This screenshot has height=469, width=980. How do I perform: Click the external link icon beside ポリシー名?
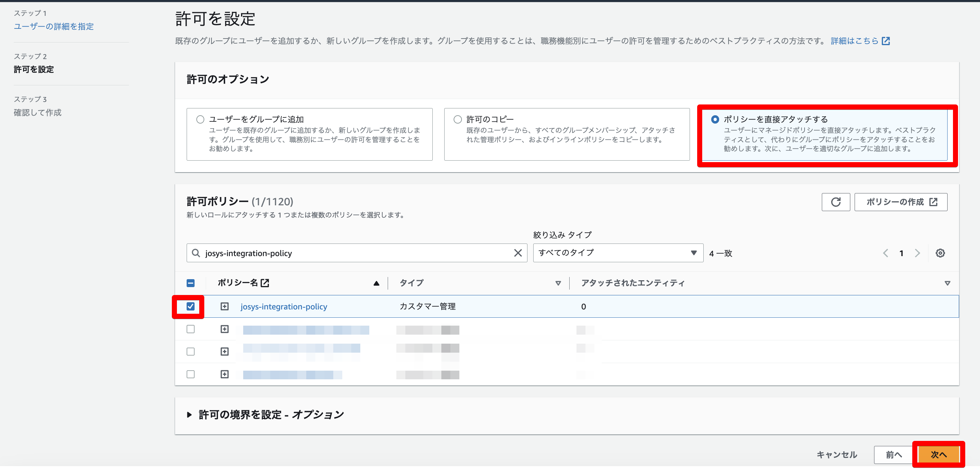pyautogui.click(x=265, y=283)
